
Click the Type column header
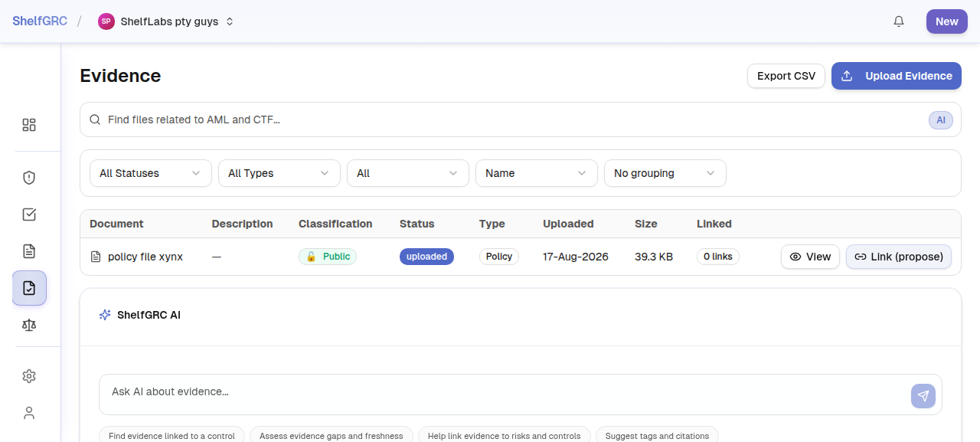pyautogui.click(x=492, y=224)
